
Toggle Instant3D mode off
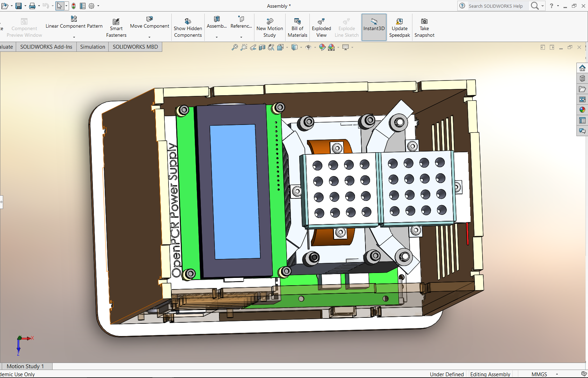[x=374, y=28]
